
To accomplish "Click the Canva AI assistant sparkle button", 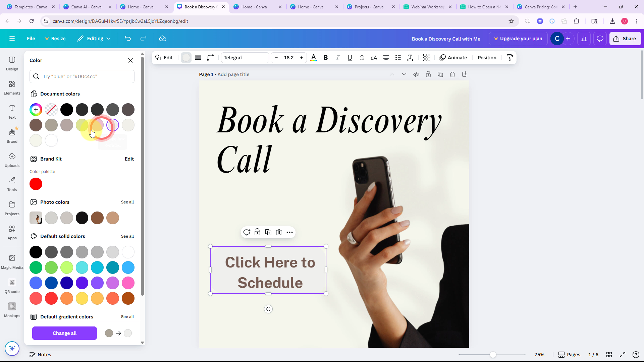I will click(x=12, y=349).
